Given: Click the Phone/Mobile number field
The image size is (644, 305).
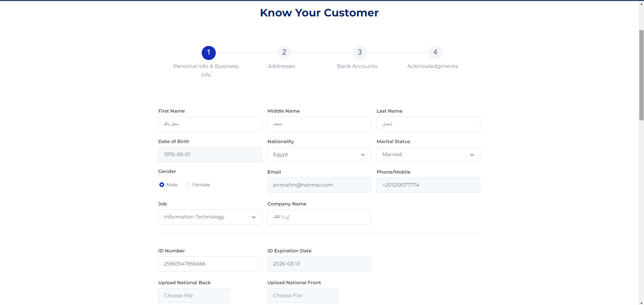Looking at the screenshot, I should [x=428, y=185].
